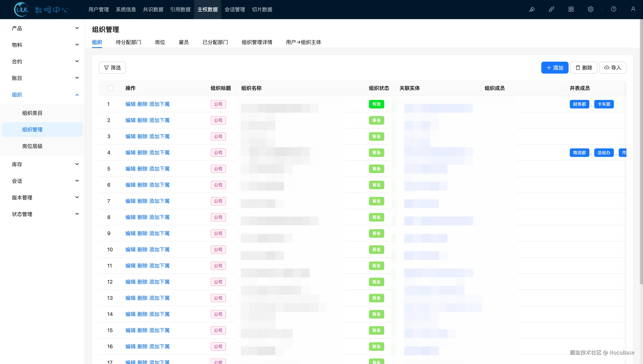643x364 pixels.
Task: Open 会话管理 in the top navigation
Action: click(235, 10)
